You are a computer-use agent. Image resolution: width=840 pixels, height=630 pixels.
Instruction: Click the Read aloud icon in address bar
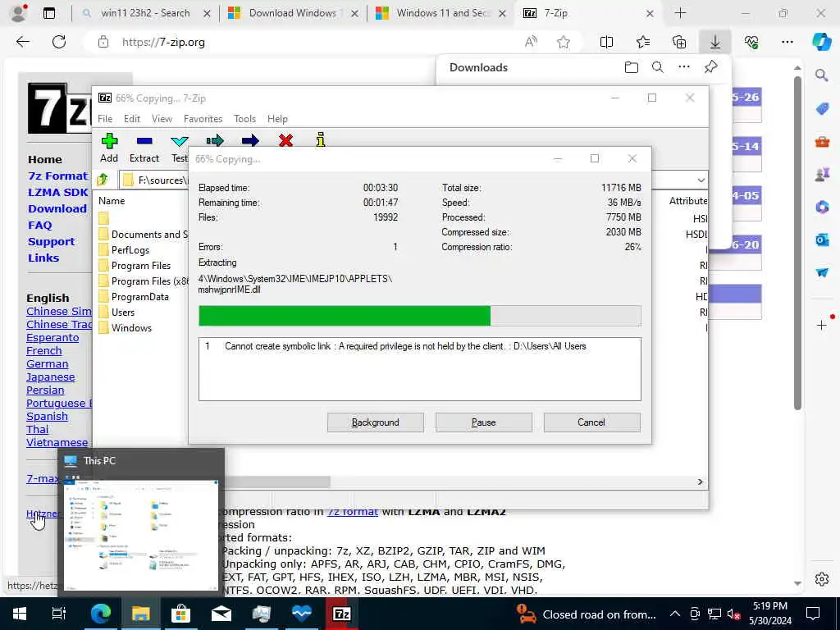(531, 42)
